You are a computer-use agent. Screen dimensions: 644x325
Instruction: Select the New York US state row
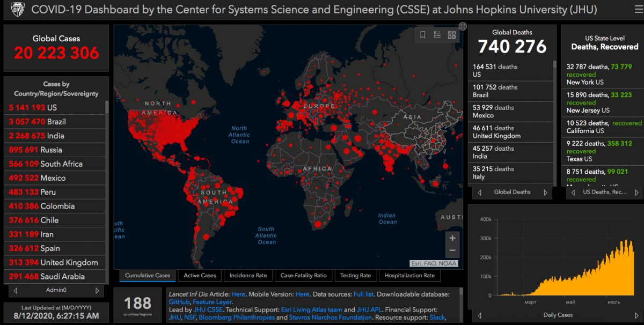tap(604, 75)
